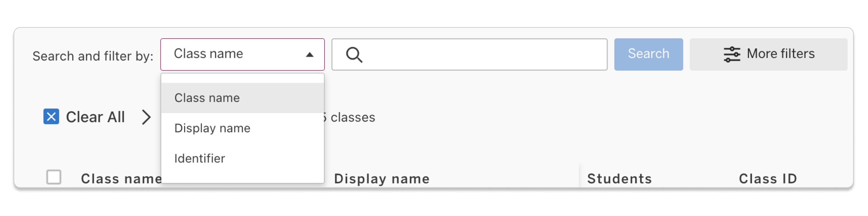The width and height of the screenshot is (868, 216).
Task: Click Clear All to remove filters
Action: point(96,117)
